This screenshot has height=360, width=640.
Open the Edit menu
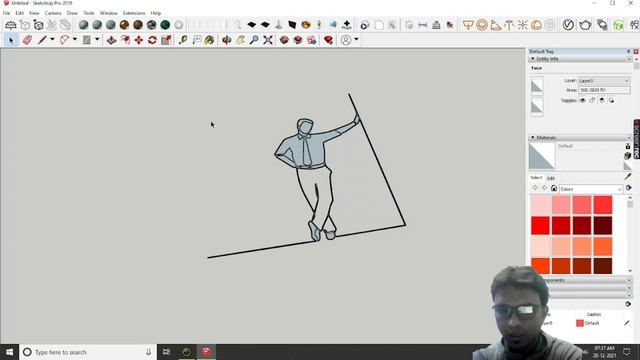point(20,13)
